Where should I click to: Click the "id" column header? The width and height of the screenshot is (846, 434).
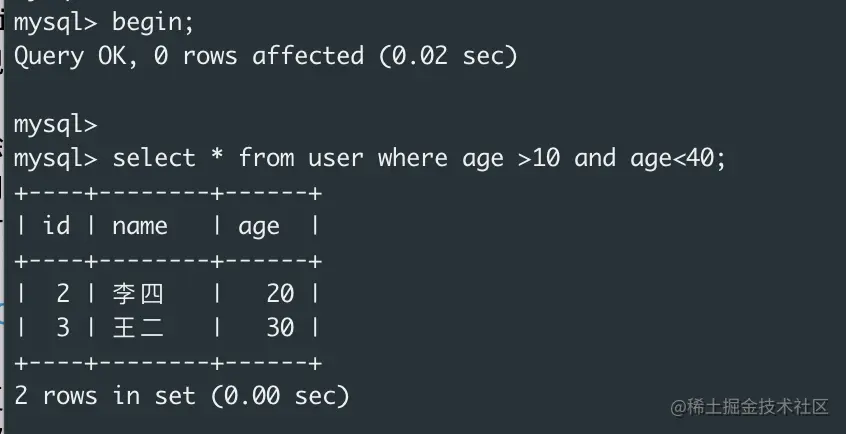56,226
